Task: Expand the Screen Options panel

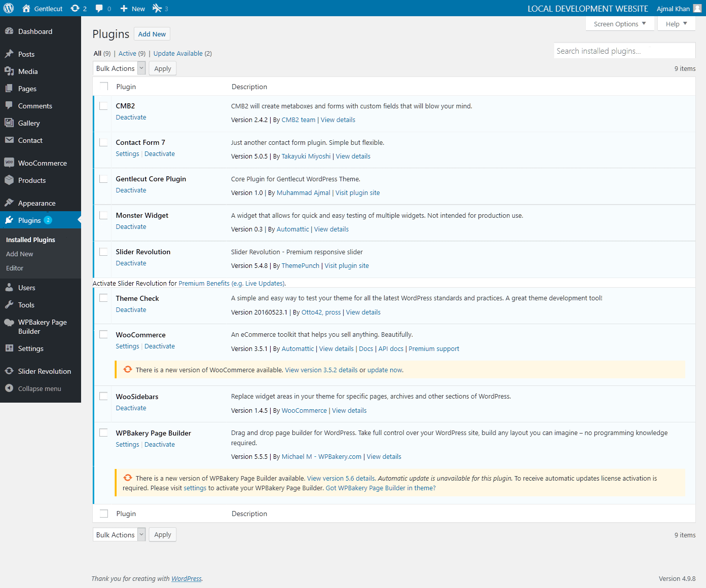Action: coord(619,24)
